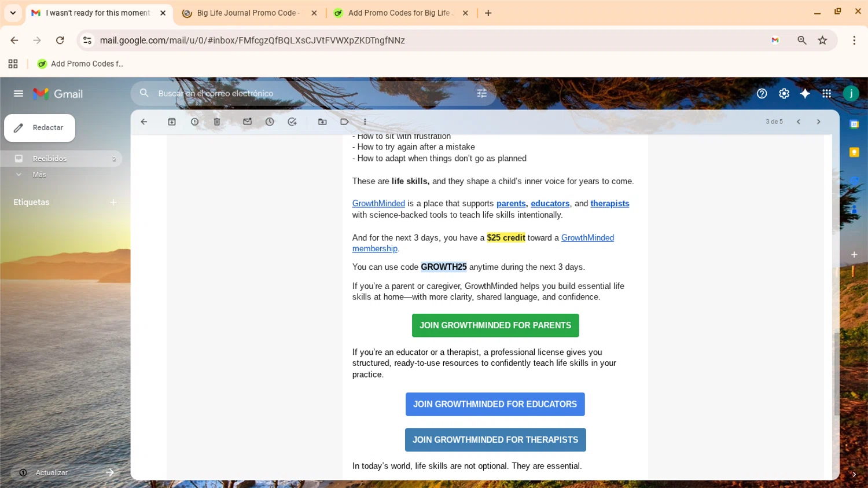The image size is (868, 488).
Task: Apply a label to this email
Action: coord(344,122)
